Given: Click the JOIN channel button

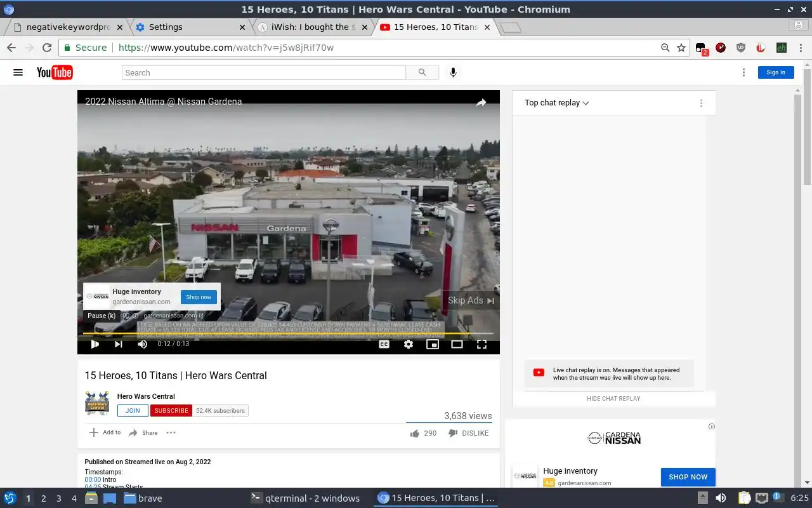Looking at the screenshot, I should pos(133,411).
